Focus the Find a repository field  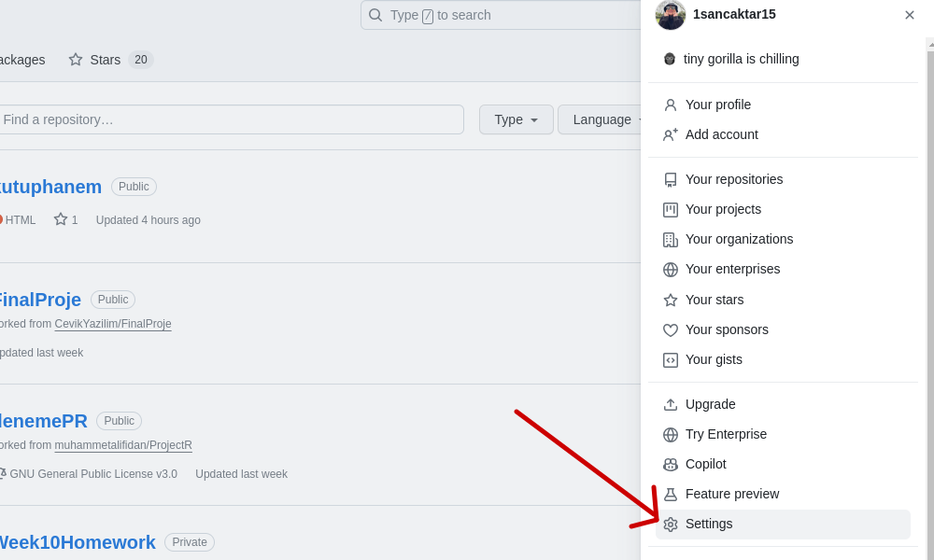pyautogui.click(x=232, y=119)
